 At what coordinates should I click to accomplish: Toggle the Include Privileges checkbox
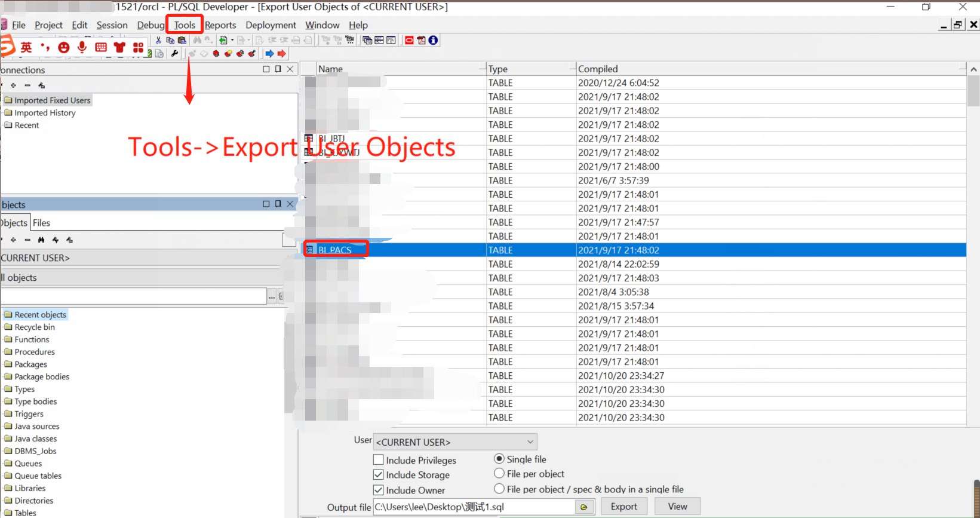[378, 460]
